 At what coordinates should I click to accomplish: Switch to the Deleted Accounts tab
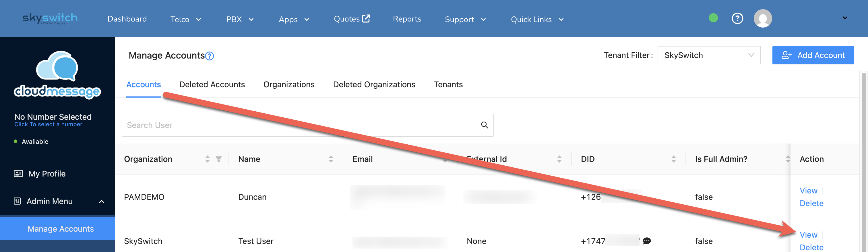click(212, 85)
